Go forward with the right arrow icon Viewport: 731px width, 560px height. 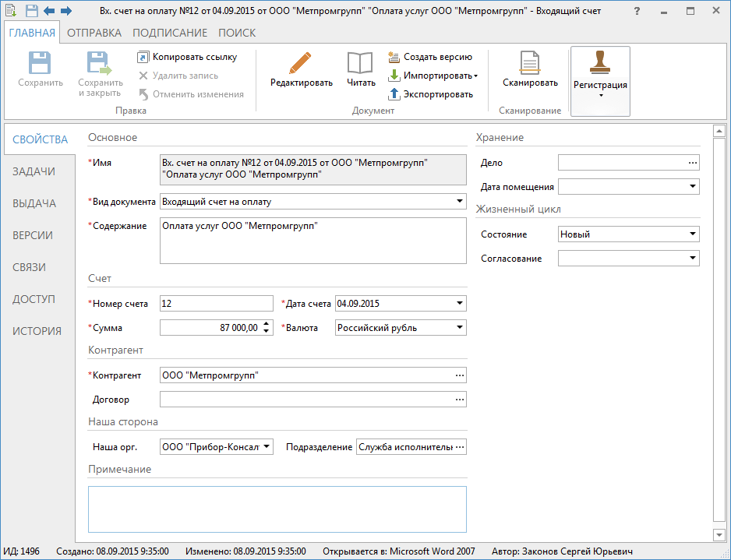click(x=66, y=11)
